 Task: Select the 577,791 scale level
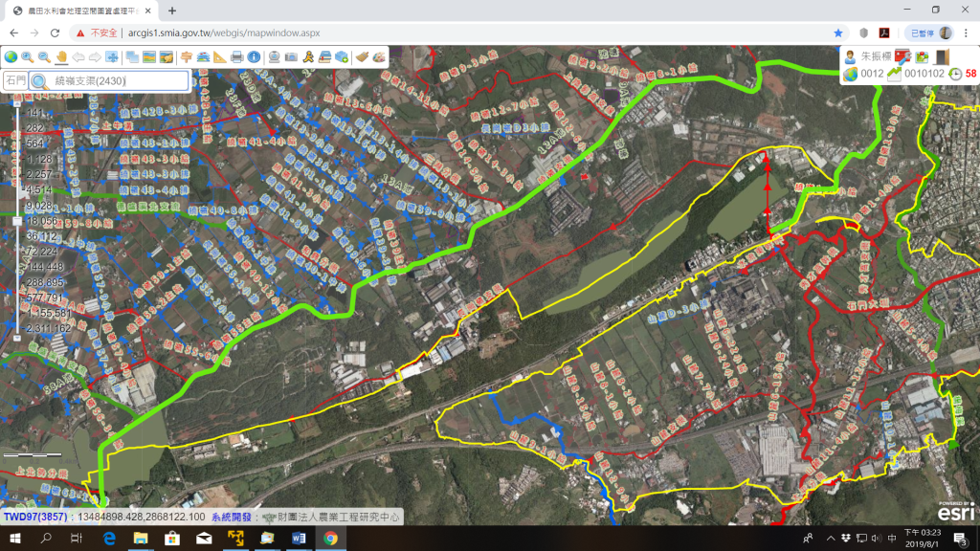(44, 298)
